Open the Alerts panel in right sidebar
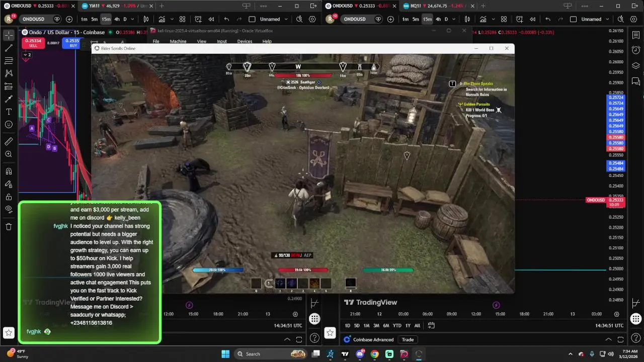The height and width of the screenshot is (362, 644). [x=636, y=50]
